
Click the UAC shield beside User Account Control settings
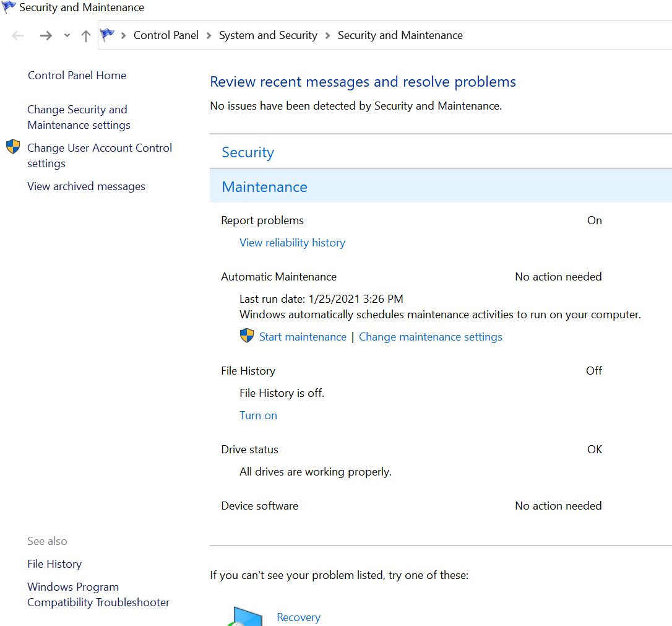click(x=13, y=147)
